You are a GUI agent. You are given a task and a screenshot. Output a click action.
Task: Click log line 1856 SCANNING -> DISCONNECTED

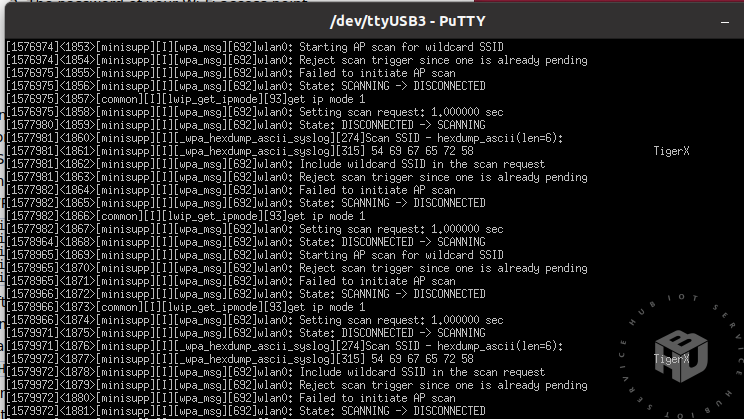(245, 86)
